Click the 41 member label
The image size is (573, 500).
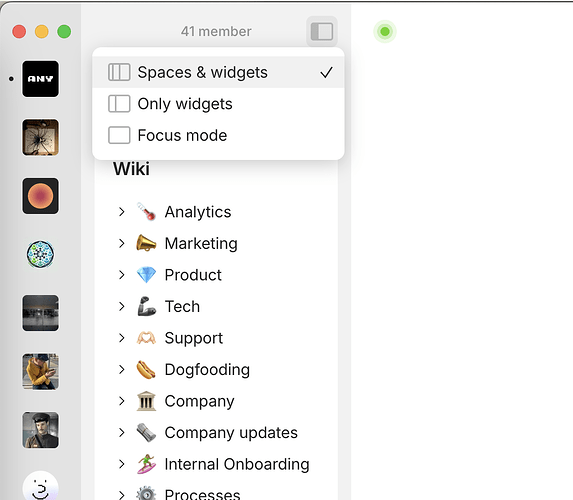[216, 31]
